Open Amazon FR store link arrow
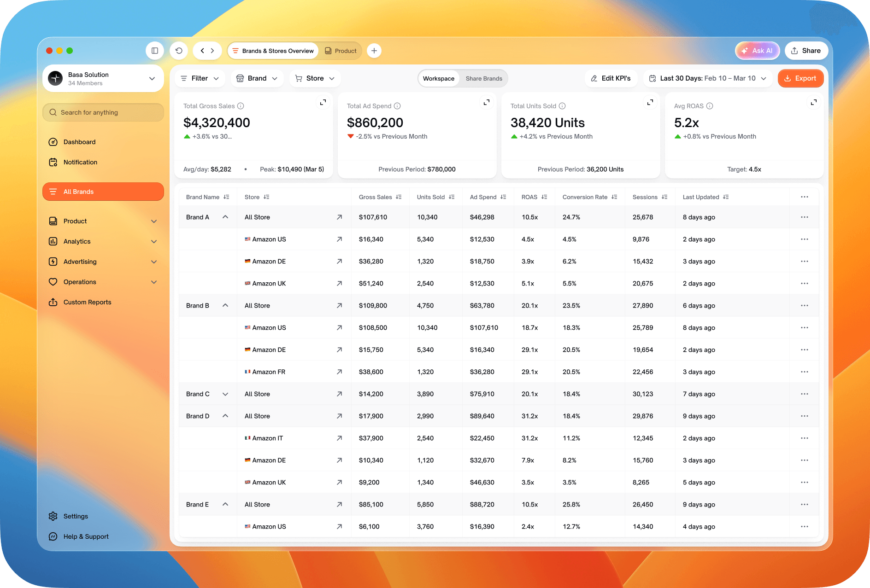This screenshot has width=870, height=588. 340,372
